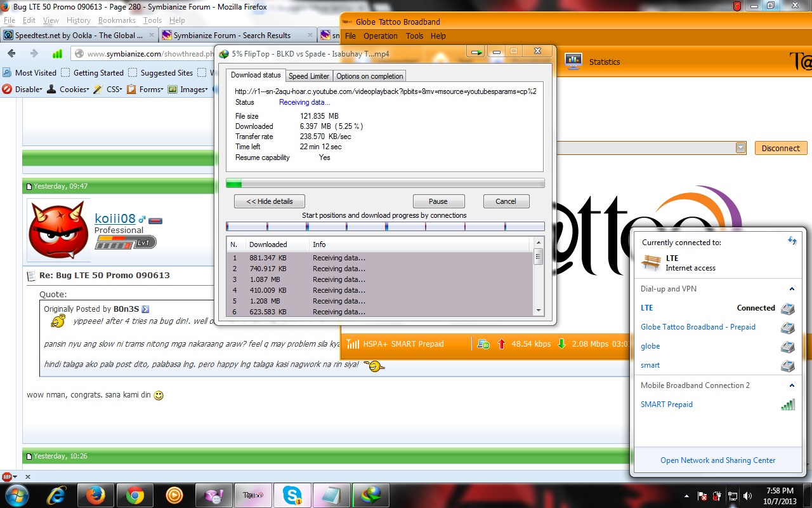Collapse the Dial-up and VPN section

tap(792, 289)
